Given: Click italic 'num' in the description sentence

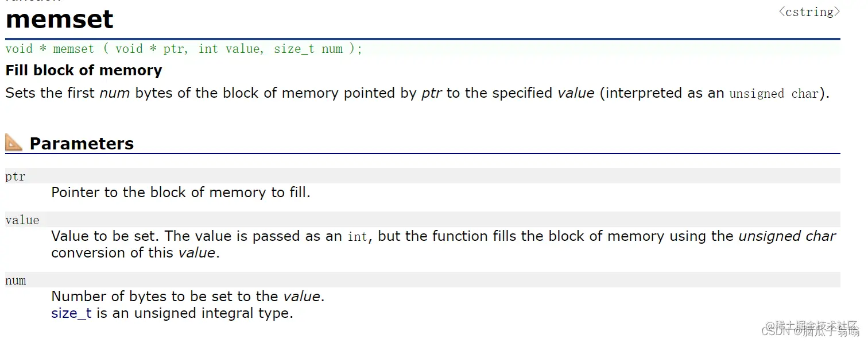Looking at the screenshot, I should [x=115, y=93].
